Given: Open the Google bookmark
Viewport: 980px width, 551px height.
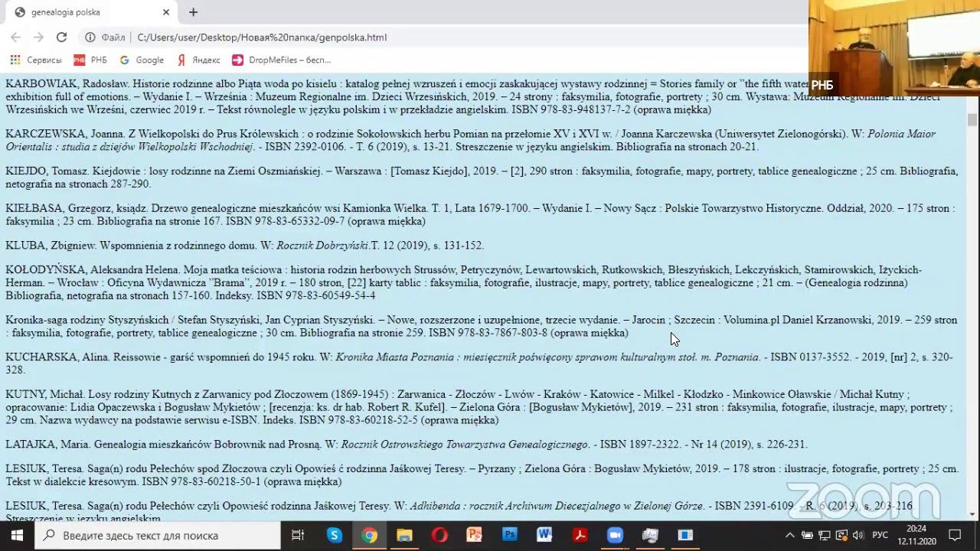Looking at the screenshot, I should [x=142, y=60].
